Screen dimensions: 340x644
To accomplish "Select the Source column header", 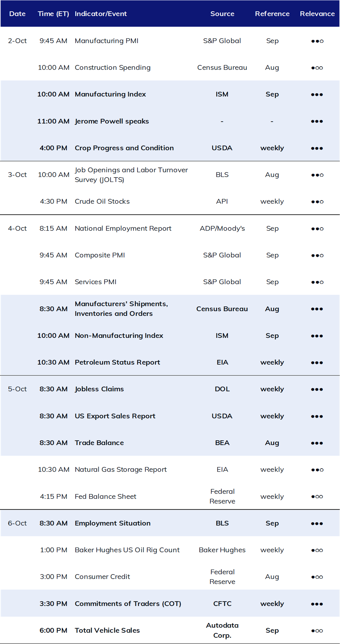I will [x=222, y=14].
